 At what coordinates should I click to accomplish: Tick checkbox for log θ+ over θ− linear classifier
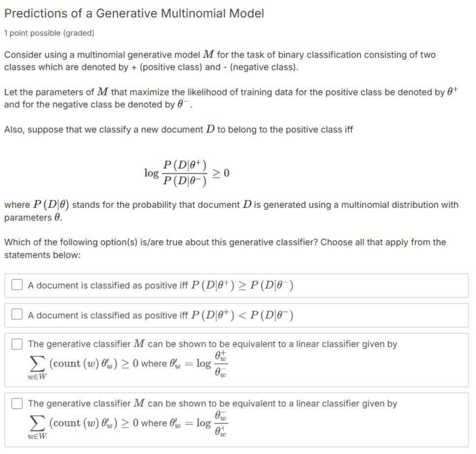point(17,344)
